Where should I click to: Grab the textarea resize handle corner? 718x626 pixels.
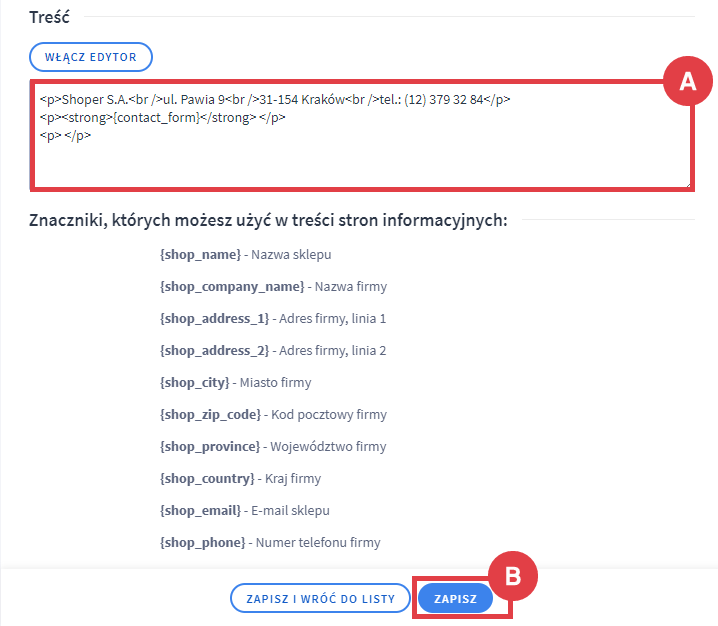[x=687, y=183]
